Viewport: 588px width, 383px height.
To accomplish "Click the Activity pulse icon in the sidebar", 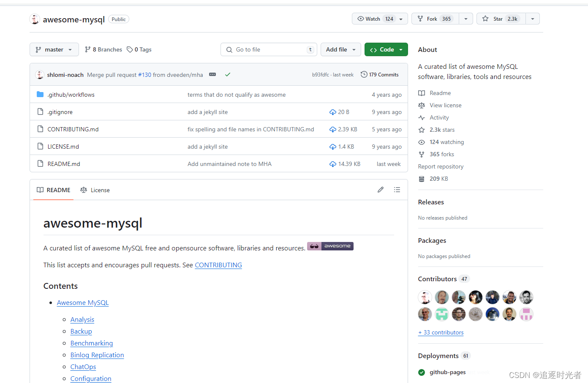I will point(422,117).
